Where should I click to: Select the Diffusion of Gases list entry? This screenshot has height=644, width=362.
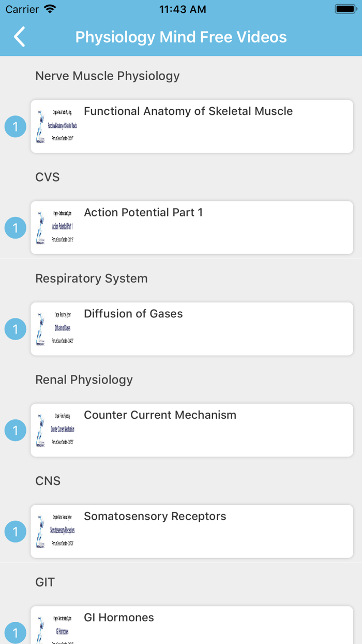[x=191, y=329]
